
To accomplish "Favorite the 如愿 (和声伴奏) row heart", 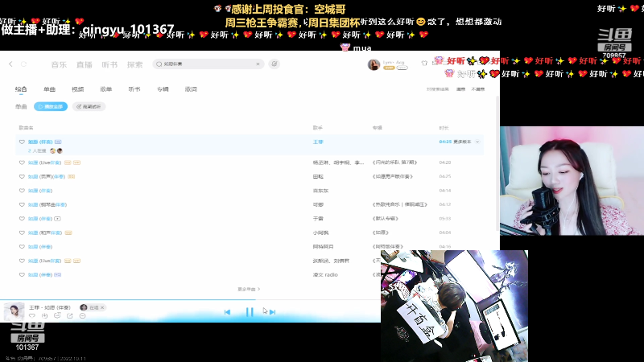I will [x=22, y=232].
